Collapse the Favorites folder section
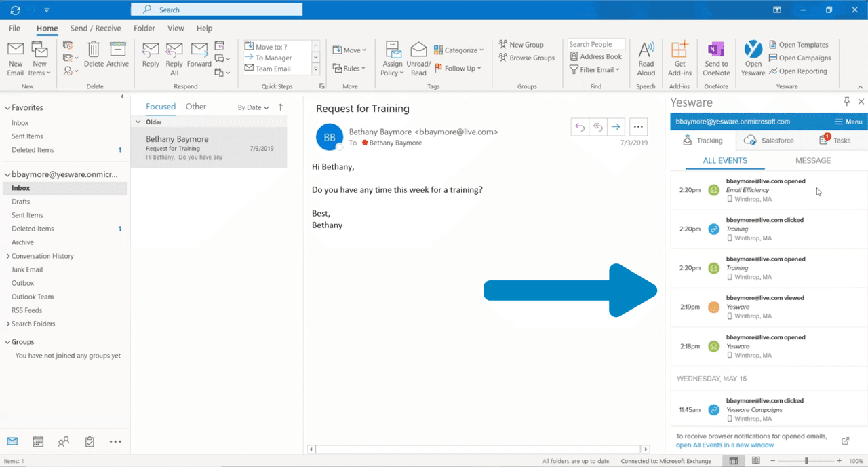Screen dimensions: 868x467 tap(7, 107)
